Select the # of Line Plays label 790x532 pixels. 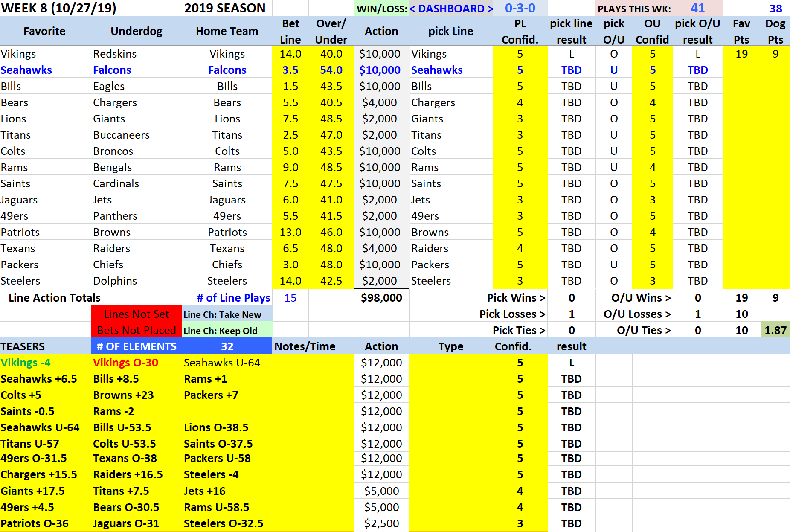point(233,298)
